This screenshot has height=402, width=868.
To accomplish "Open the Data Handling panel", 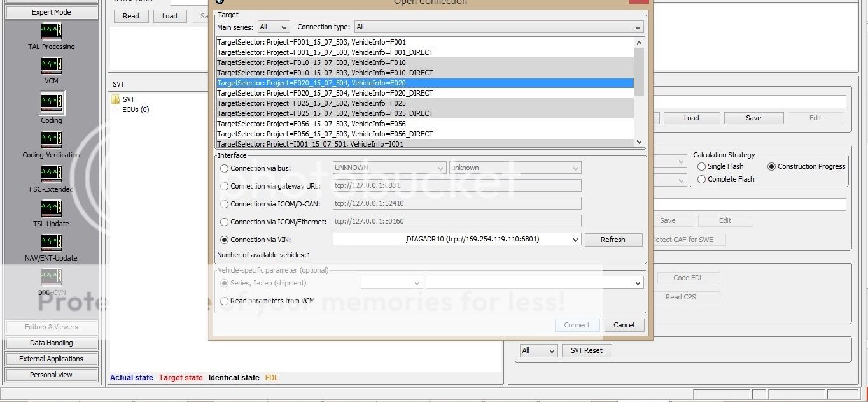I will 51,343.
